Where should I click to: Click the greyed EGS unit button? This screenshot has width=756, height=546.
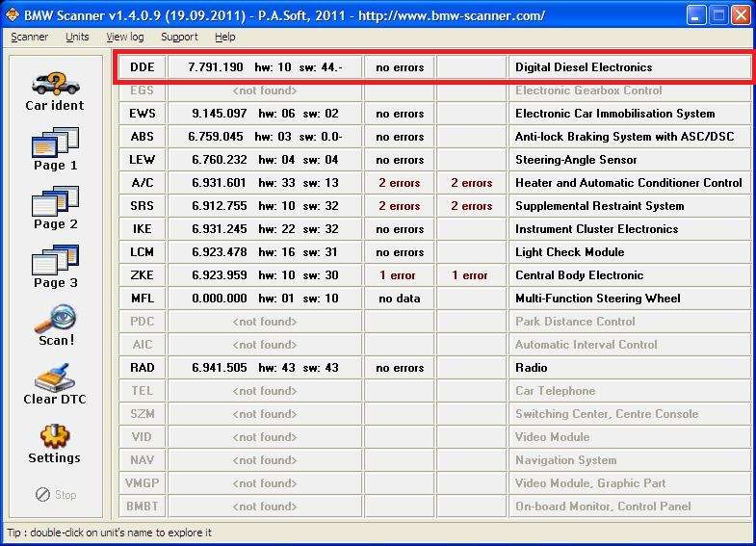[x=143, y=91]
